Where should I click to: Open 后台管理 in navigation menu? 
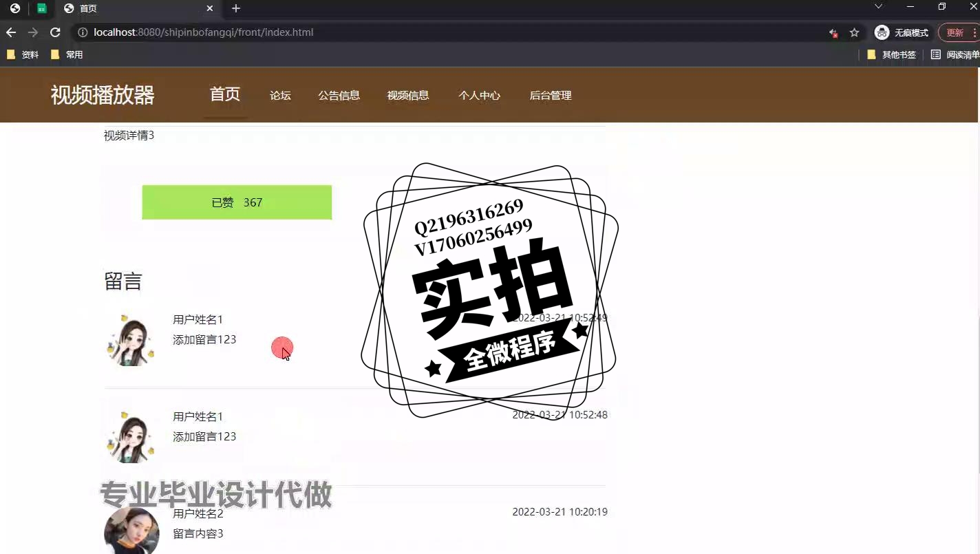(x=551, y=96)
